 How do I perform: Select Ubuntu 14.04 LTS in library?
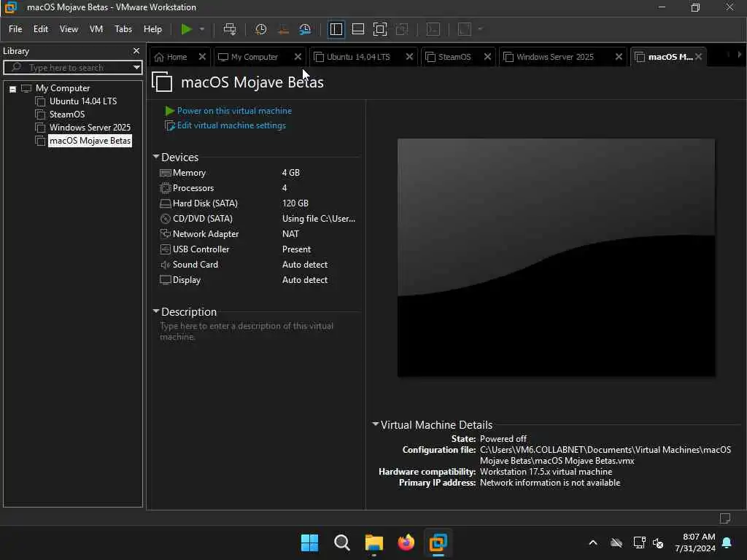(83, 101)
